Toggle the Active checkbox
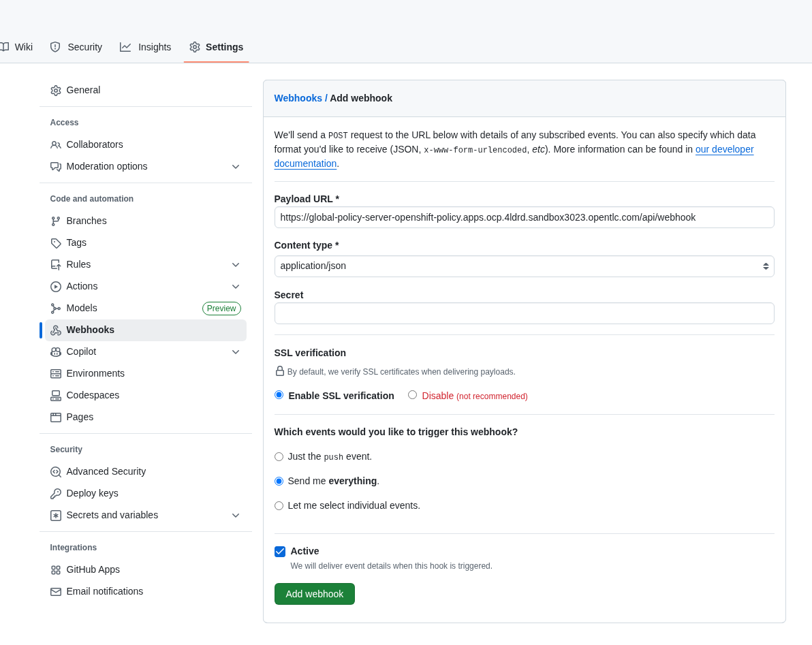The image size is (812, 645). coord(280,552)
